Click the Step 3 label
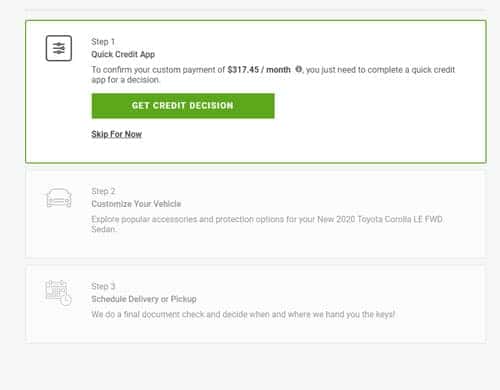 (103, 286)
